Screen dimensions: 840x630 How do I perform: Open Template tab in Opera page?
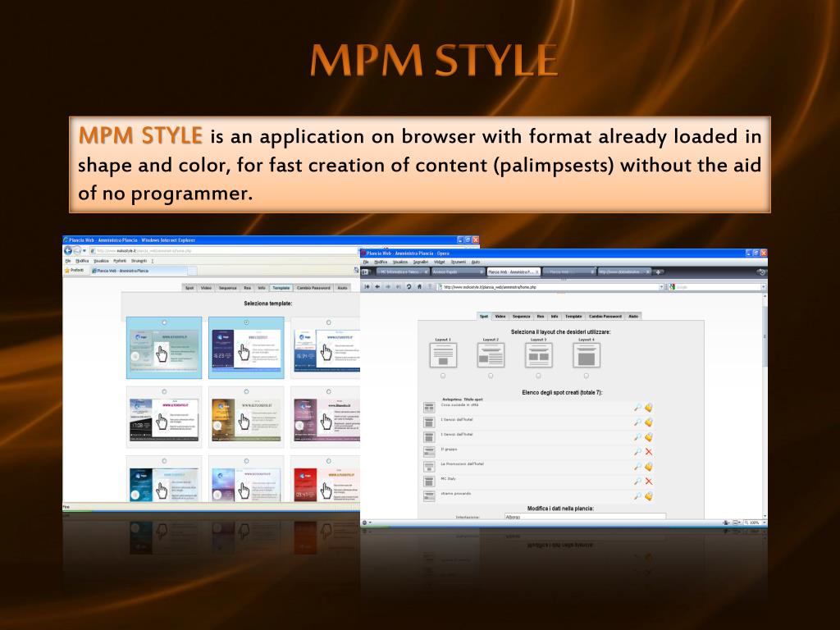pyautogui.click(x=573, y=317)
